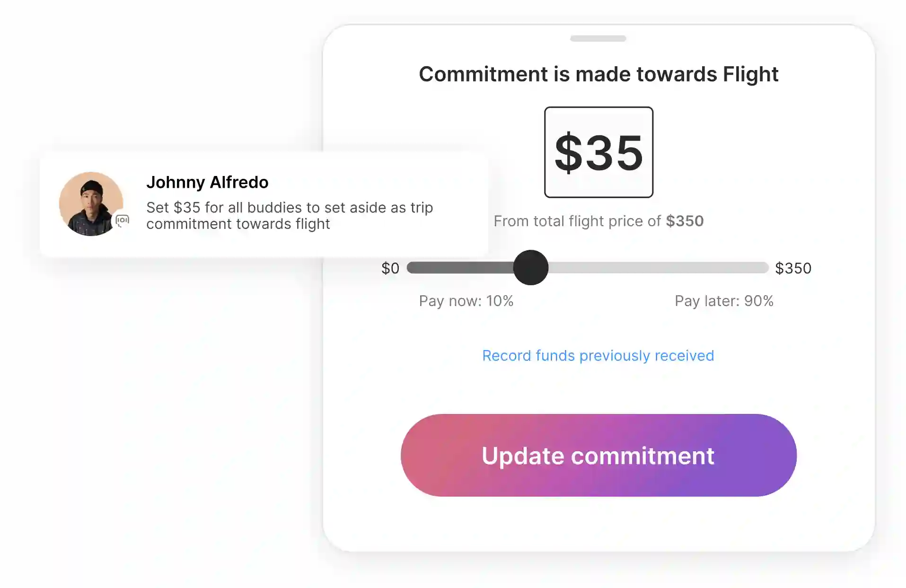
Task: Click the From total flight price text
Action: (577, 221)
